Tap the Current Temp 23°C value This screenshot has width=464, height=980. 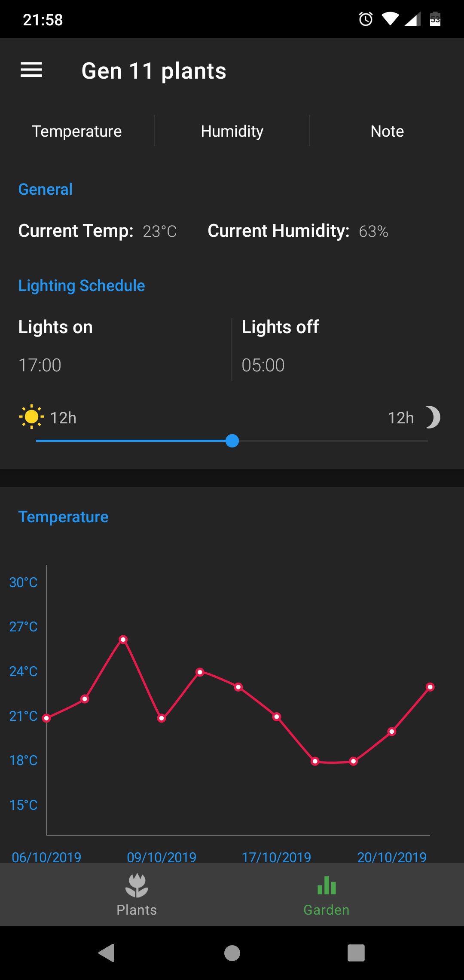[159, 231]
